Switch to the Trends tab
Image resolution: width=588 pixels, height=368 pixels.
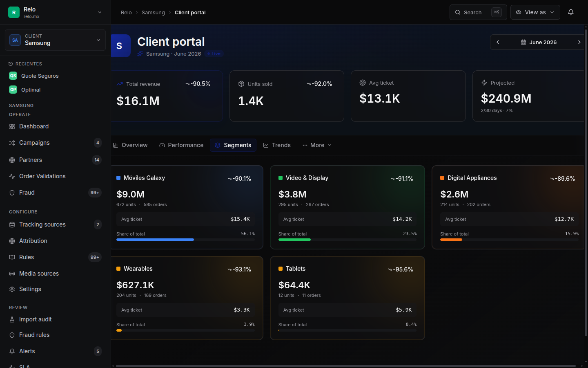277,145
